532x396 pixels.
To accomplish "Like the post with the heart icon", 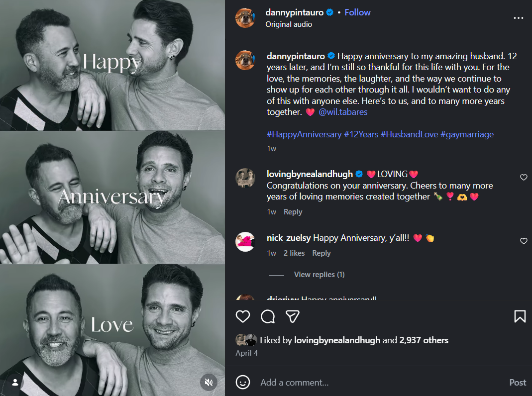I will (243, 316).
